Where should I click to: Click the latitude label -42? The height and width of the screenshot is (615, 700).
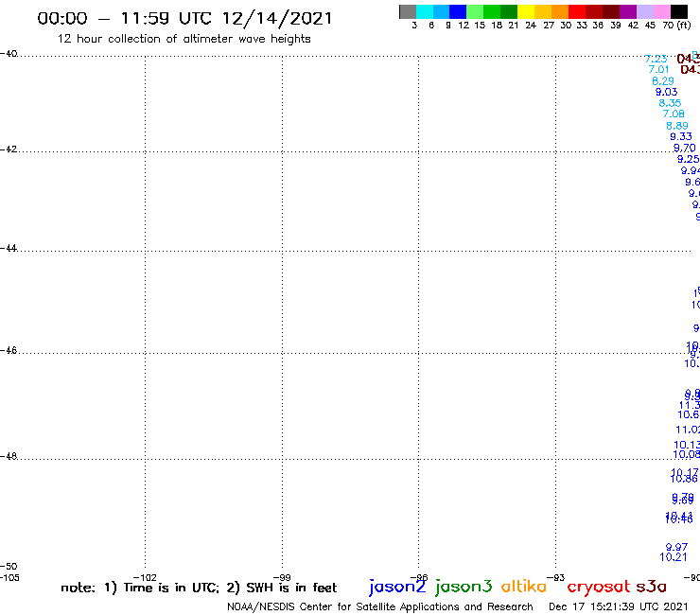(x=9, y=149)
